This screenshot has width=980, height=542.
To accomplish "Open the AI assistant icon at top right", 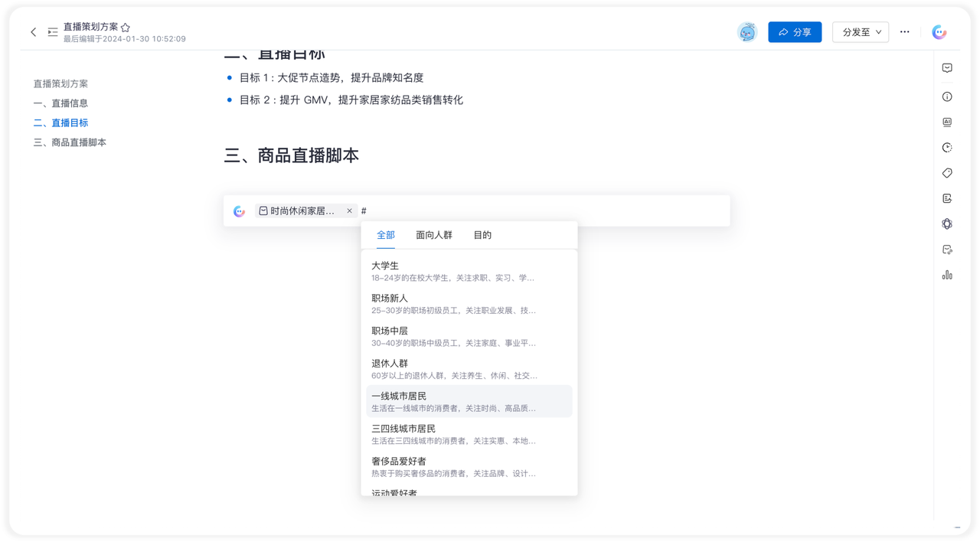I will coord(939,32).
